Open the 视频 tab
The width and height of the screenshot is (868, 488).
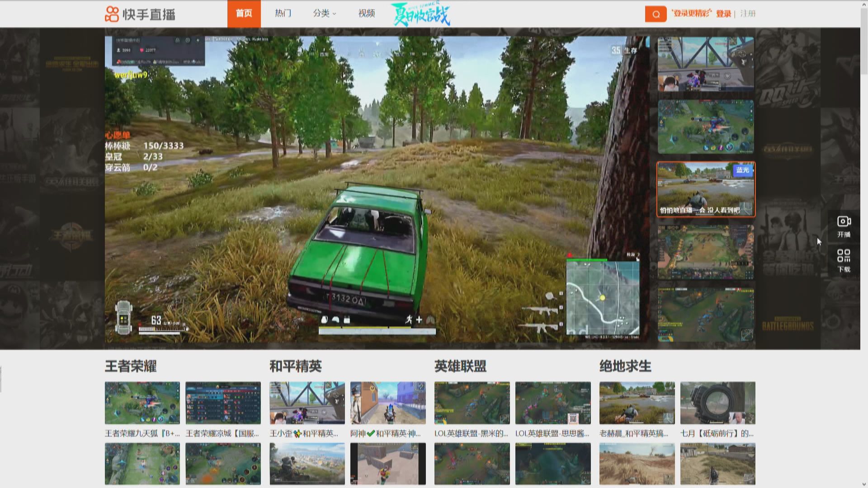(366, 14)
